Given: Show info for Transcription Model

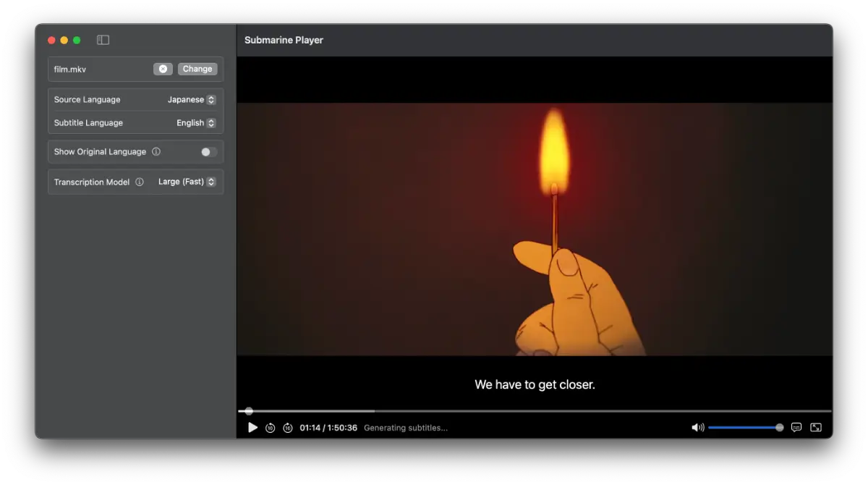Looking at the screenshot, I should pyautogui.click(x=140, y=182).
